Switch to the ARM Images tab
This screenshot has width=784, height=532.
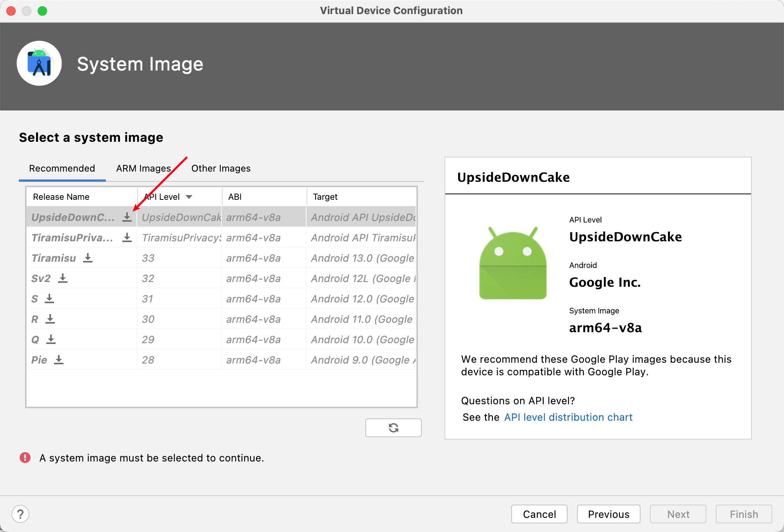[x=143, y=168]
